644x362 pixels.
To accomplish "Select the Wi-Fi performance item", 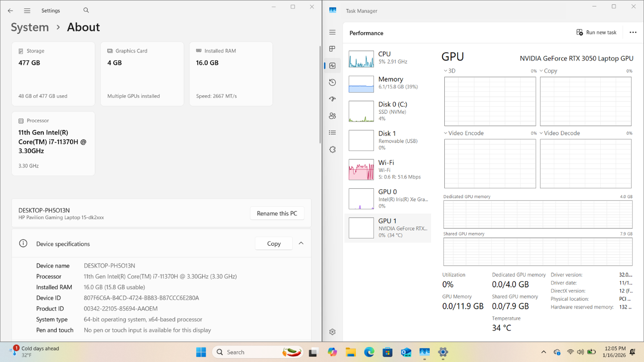I will [387, 169].
